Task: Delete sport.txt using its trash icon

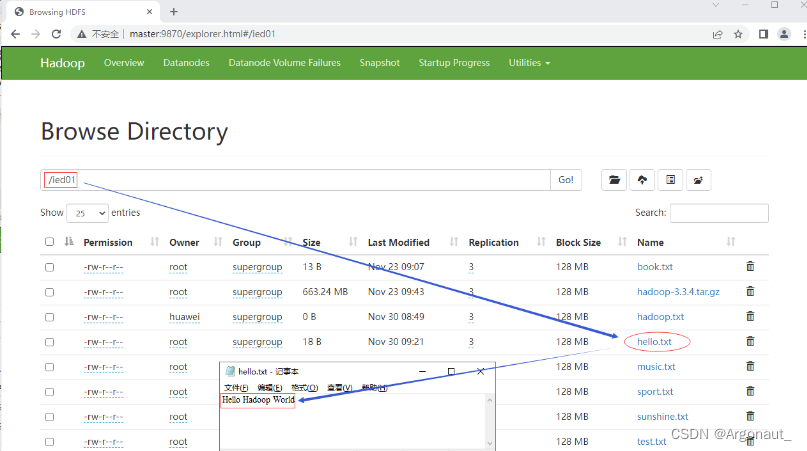Action: tap(750, 391)
